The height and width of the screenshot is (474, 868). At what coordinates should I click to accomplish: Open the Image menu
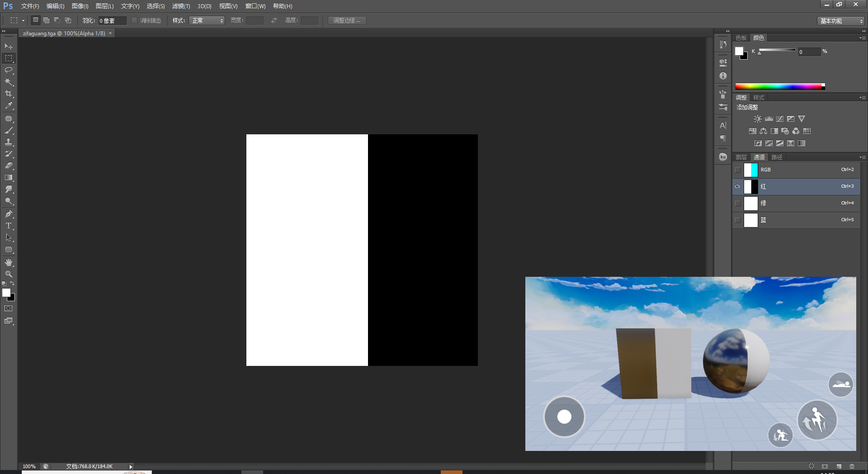coord(80,6)
